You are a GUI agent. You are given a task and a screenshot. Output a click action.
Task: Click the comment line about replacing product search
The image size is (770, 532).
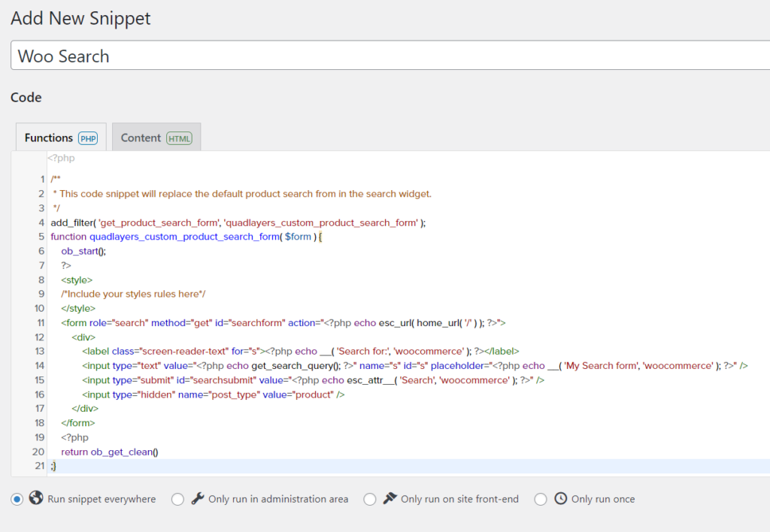[242, 194]
